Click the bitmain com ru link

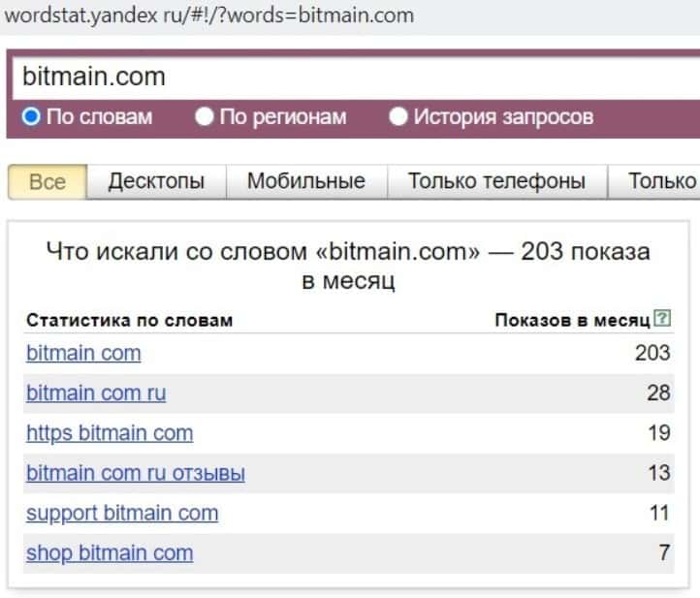pos(96,393)
